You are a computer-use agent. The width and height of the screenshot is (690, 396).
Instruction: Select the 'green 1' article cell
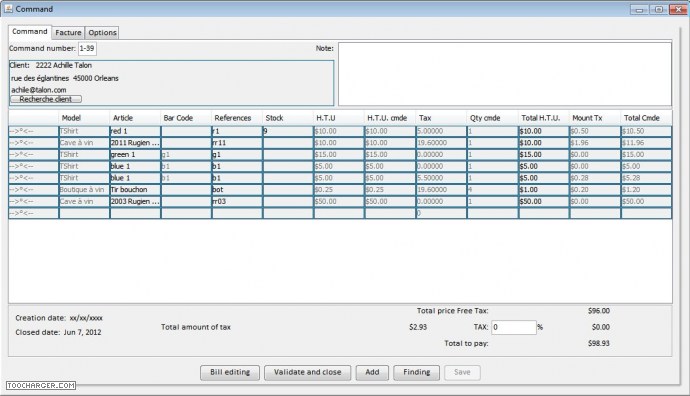[x=135, y=154]
